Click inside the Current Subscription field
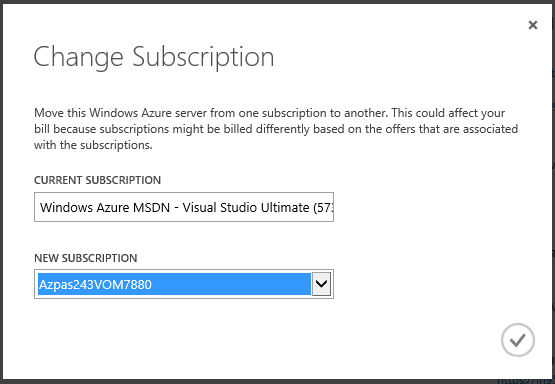Image resolution: width=555 pixels, height=384 pixels. pyautogui.click(x=184, y=207)
